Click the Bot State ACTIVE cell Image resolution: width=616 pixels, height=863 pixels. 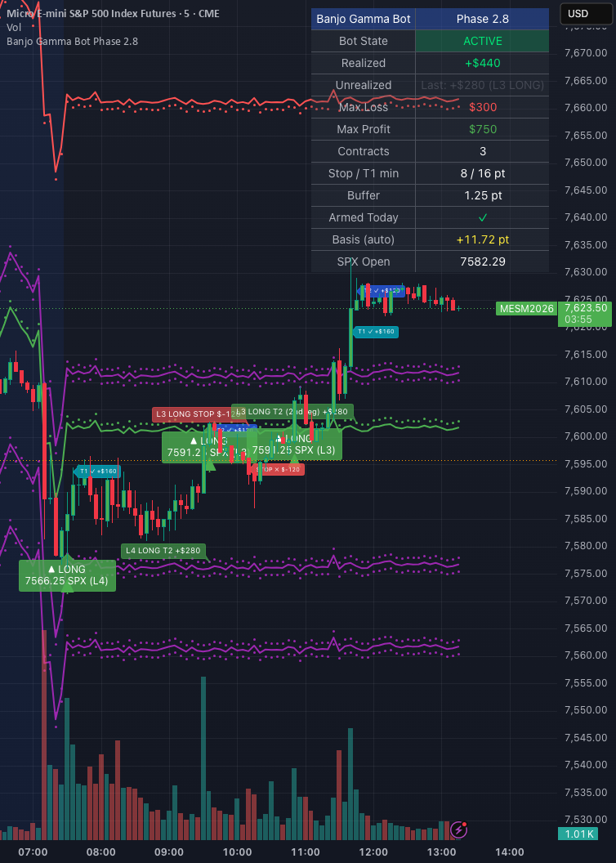(x=482, y=42)
